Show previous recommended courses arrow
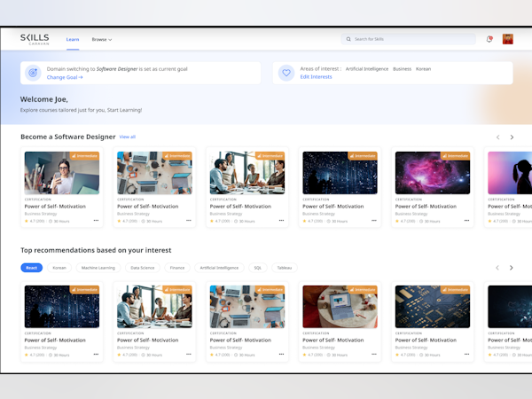Image resolution: width=532 pixels, height=399 pixels. [497, 268]
